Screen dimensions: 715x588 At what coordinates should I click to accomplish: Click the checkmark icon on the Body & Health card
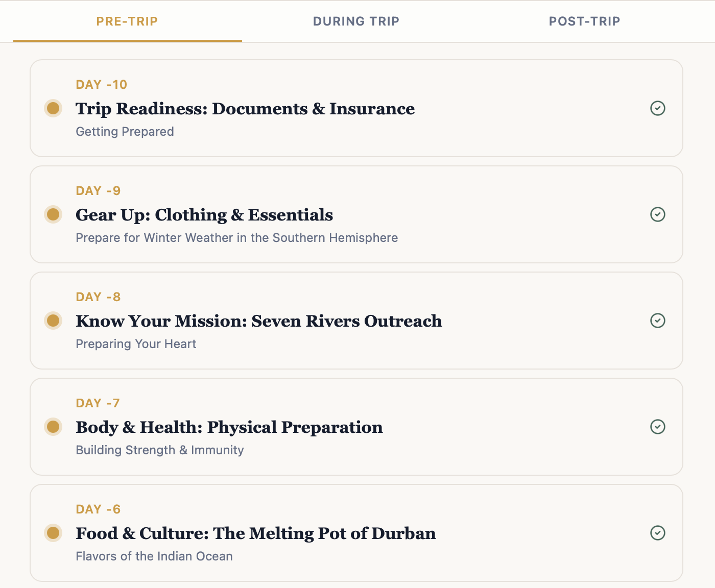click(658, 427)
